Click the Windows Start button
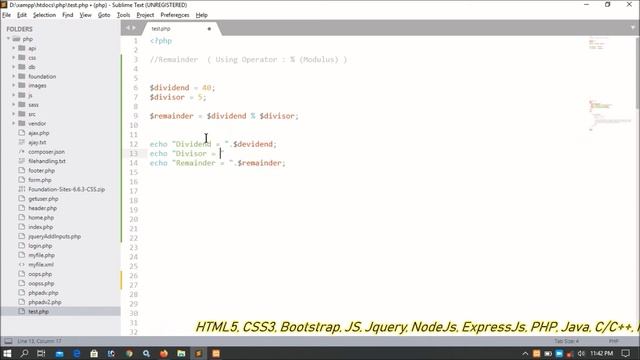This screenshot has height=360, width=640. (7, 353)
